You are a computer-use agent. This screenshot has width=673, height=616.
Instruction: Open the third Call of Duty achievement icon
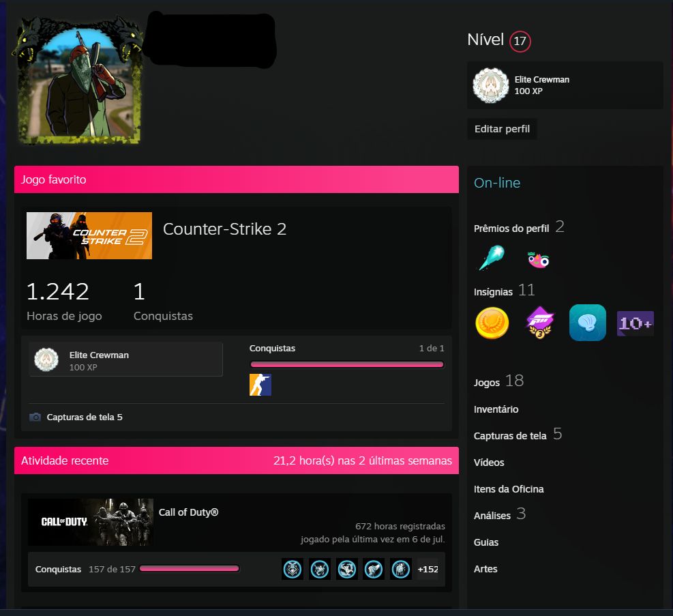pyautogui.click(x=347, y=569)
